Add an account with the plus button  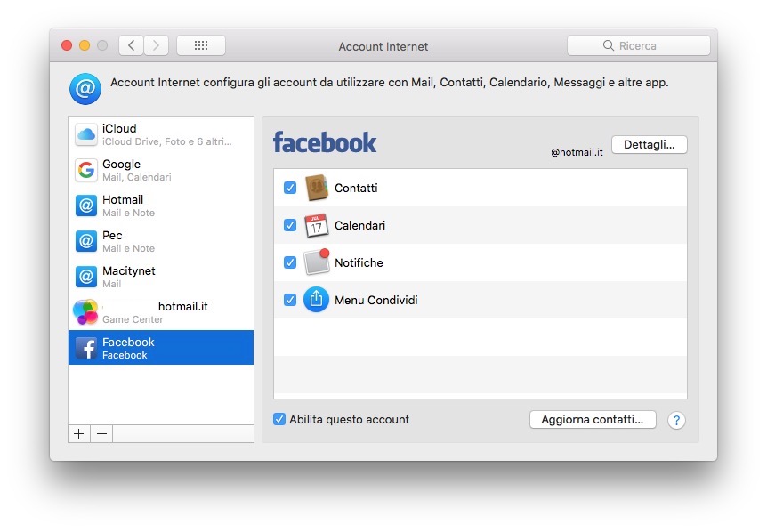pos(79,434)
